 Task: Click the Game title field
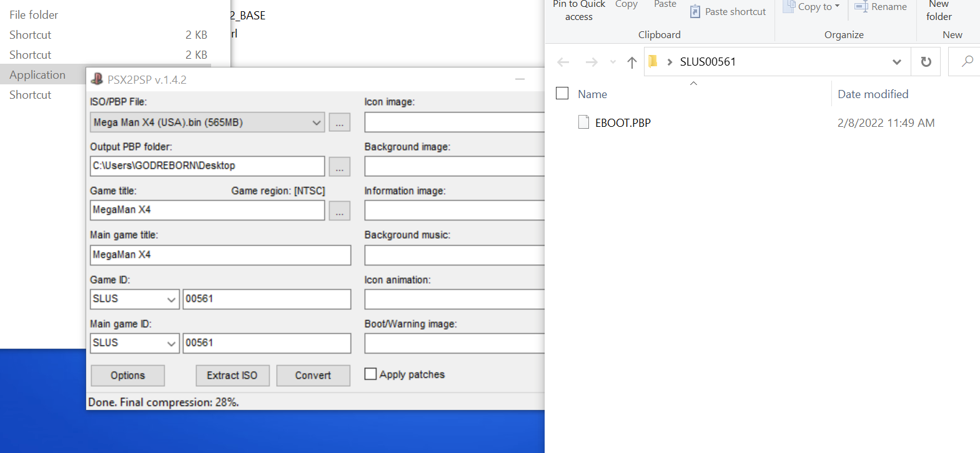[x=207, y=211]
